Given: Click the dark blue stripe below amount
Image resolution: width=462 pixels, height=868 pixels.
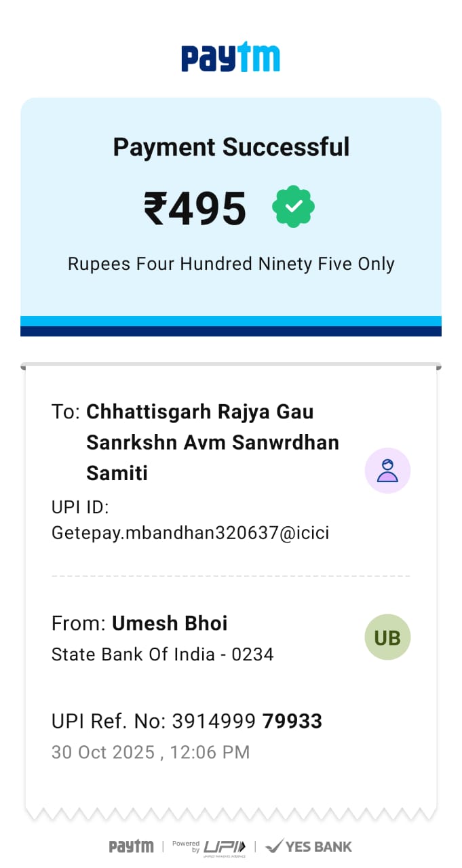Looking at the screenshot, I should pos(231,332).
